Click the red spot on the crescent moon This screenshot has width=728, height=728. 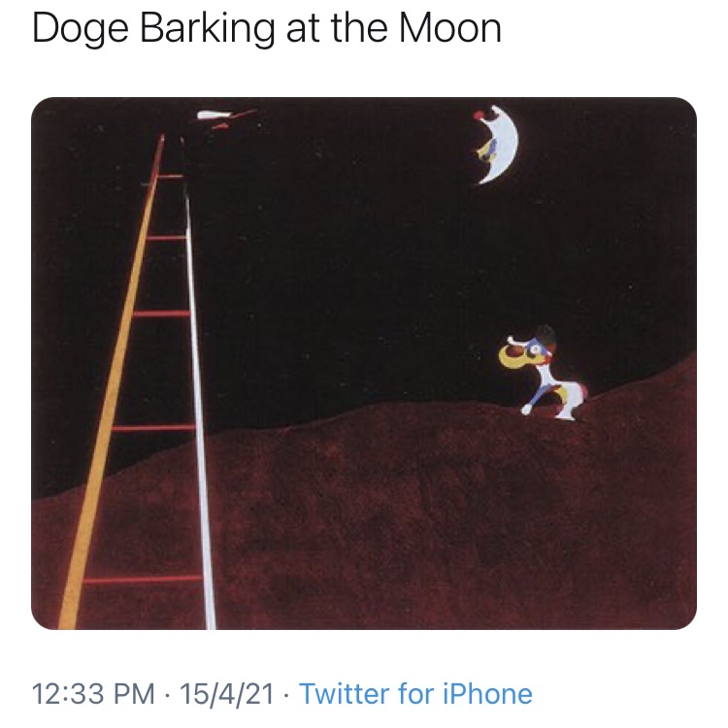click(479, 116)
